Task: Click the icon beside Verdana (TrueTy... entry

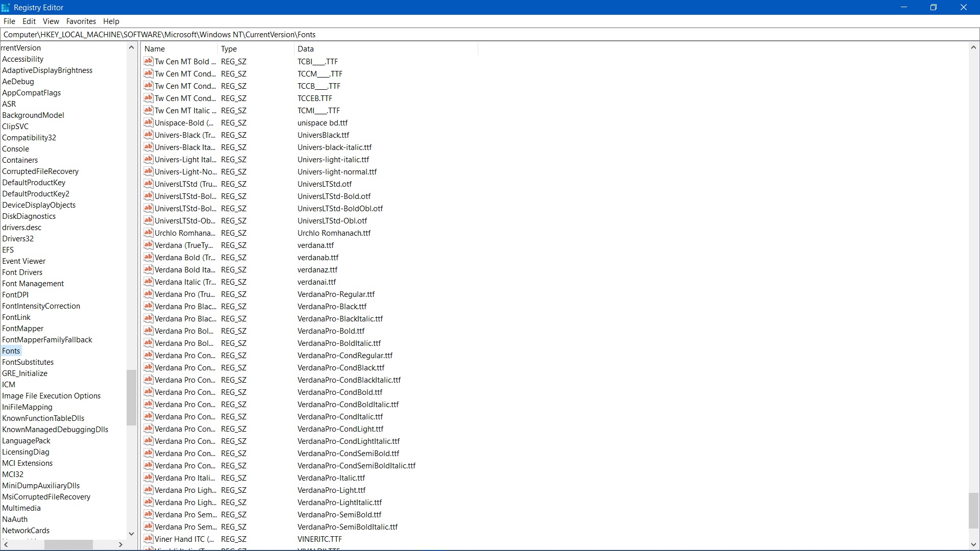Action: tap(149, 245)
